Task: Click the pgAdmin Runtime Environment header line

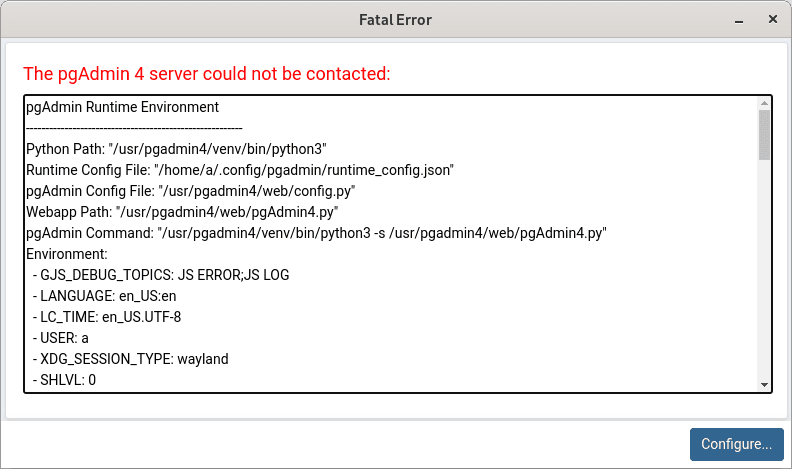Action: [x=122, y=107]
